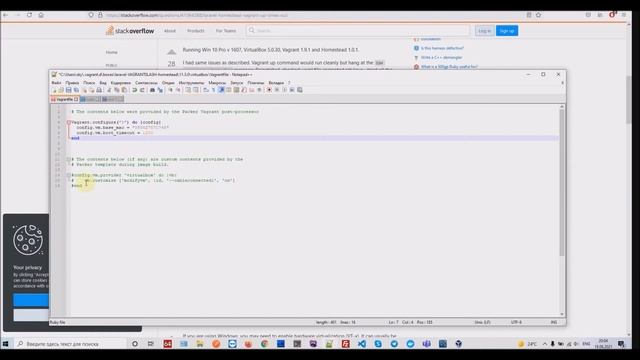
Task: Open the Кодировки menu in Notepad++
Action: tap(121, 83)
